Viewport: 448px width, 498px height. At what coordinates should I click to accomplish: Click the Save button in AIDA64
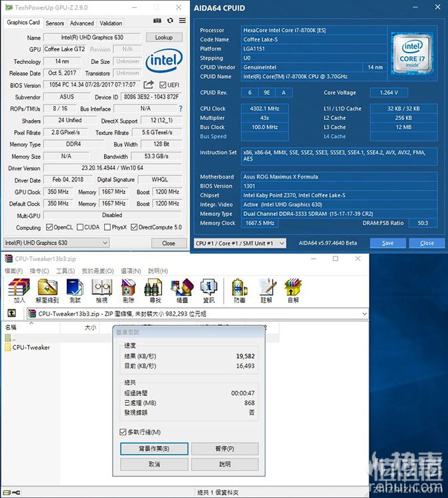[x=388, y=243]
